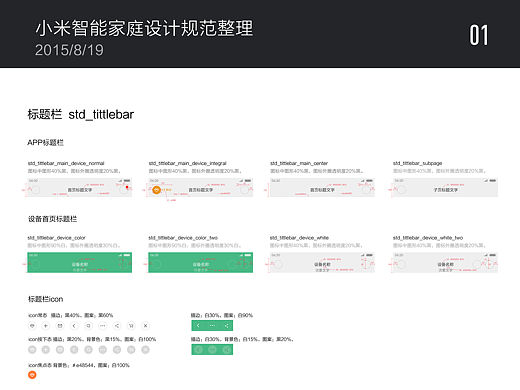Click the APP标题栏 section heading
Viewport: 520px width, 390px height.
coord(45,143)
